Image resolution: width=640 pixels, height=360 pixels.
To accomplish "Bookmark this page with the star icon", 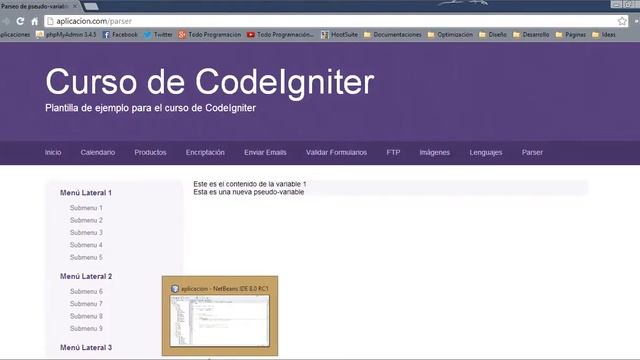I will (x=622, y=21).
